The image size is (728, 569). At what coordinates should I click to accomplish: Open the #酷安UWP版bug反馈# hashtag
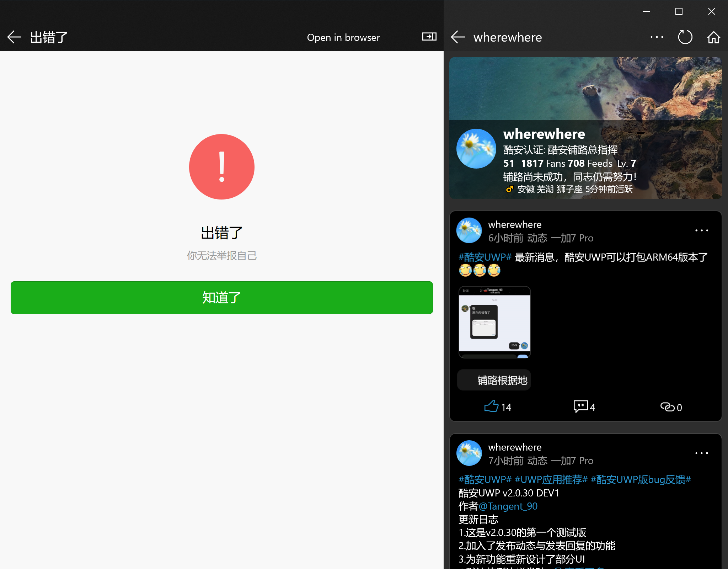641,479
